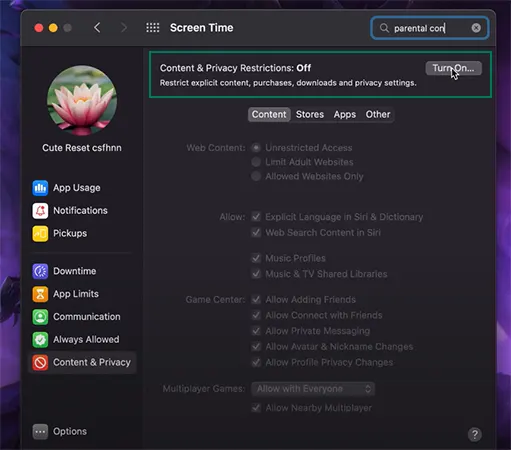Toggle Explicit Language in Siri & Dictionary
Screen dimensions: 511x450
pos(256,217)
